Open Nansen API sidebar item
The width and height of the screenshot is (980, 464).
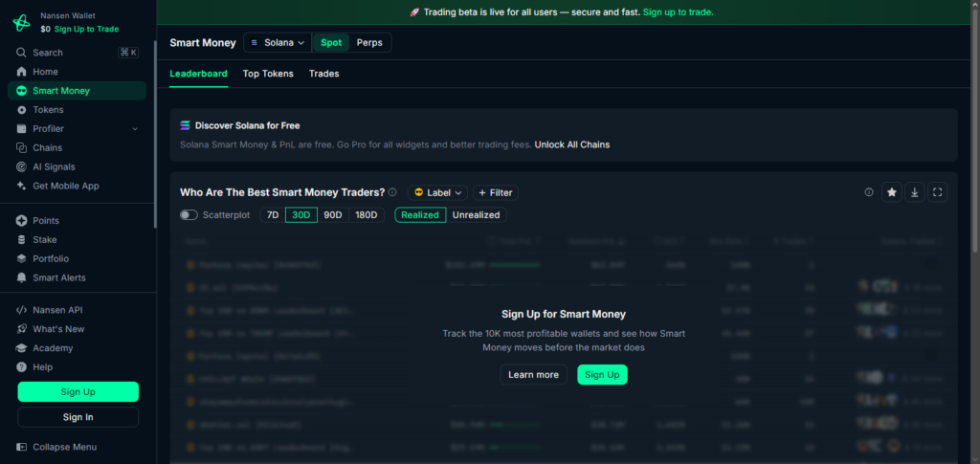[77, 310]
